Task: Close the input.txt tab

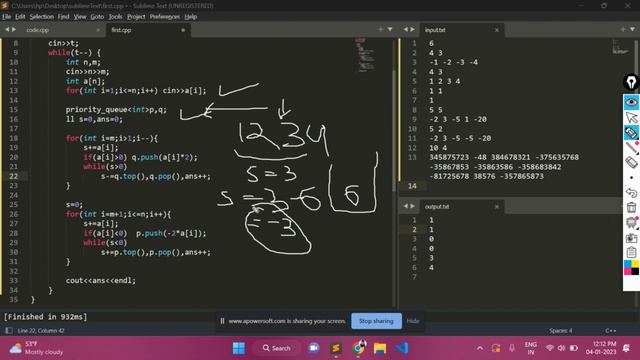Action: click(496, 30)
